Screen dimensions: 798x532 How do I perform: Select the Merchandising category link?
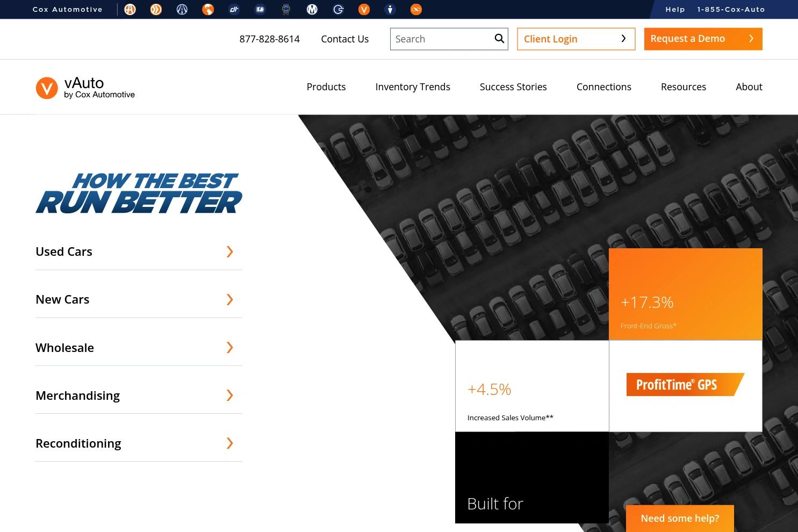pyautogui.click(x=78, y=396)
